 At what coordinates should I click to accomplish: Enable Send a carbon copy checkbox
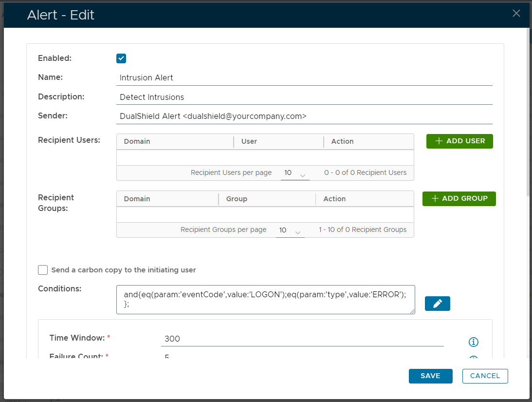point(43,270)
